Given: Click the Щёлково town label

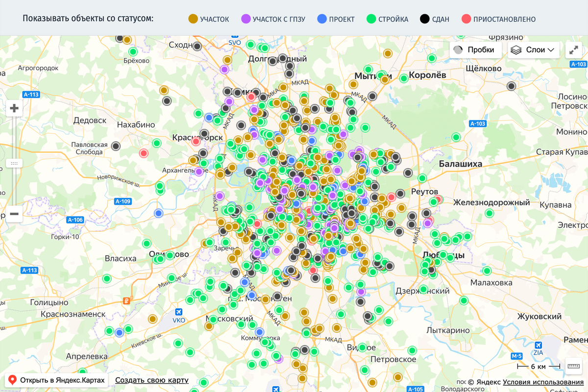Looking at the screenshot, I should [x=483, y=69].
